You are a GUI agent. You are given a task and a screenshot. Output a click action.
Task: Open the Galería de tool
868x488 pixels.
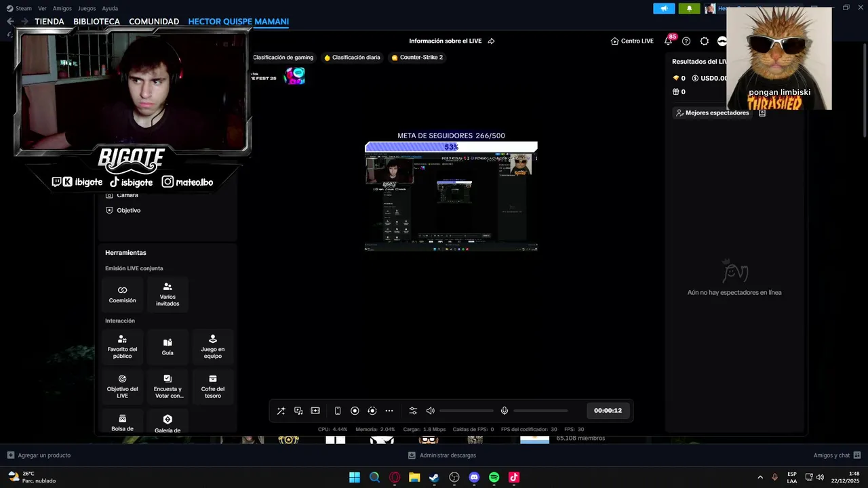(x=167, y=422)
